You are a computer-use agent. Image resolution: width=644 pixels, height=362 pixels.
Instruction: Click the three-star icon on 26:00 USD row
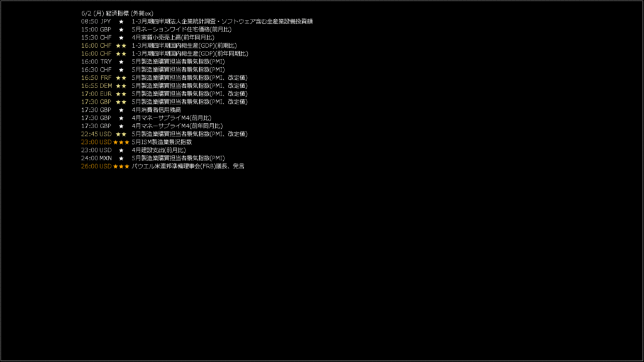pyautogui.click(x=121, y=166)
